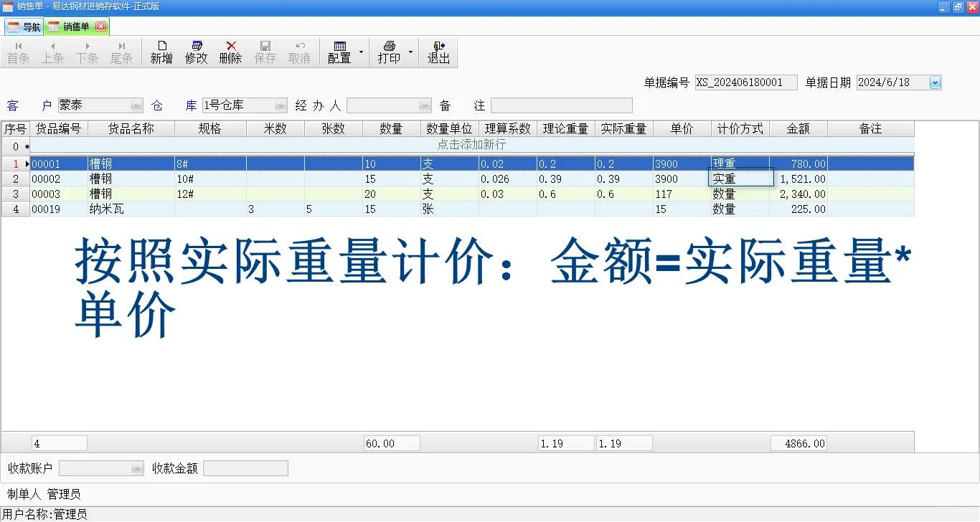The width and height of the screenshot is (980, 522).
Task: Open the 客户 customer dropdown showing 蒙泰
Action: pyautogui.click(x=136, y=105)
